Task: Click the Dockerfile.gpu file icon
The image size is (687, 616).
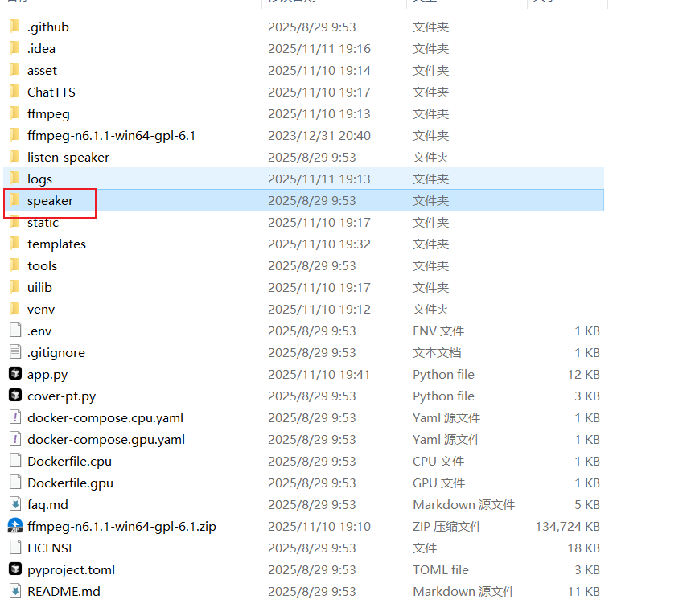Action: click(15, 483)
